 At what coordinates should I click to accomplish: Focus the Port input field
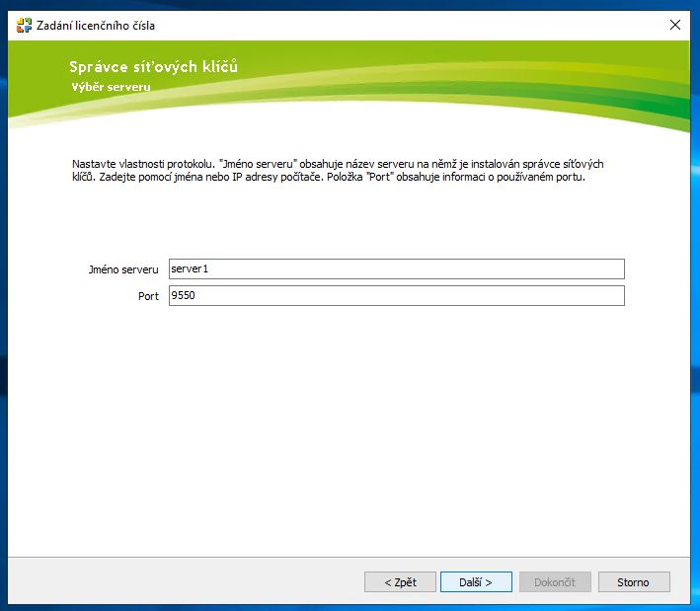click(x=395, y=296)
